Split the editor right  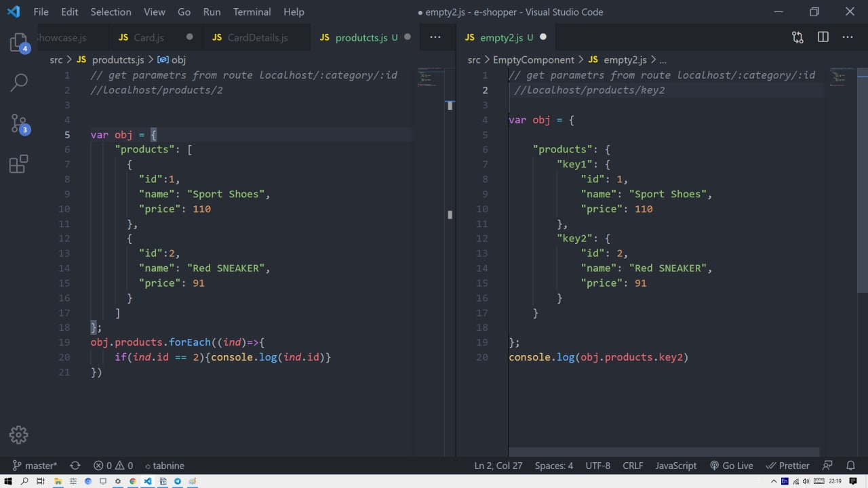823,37
